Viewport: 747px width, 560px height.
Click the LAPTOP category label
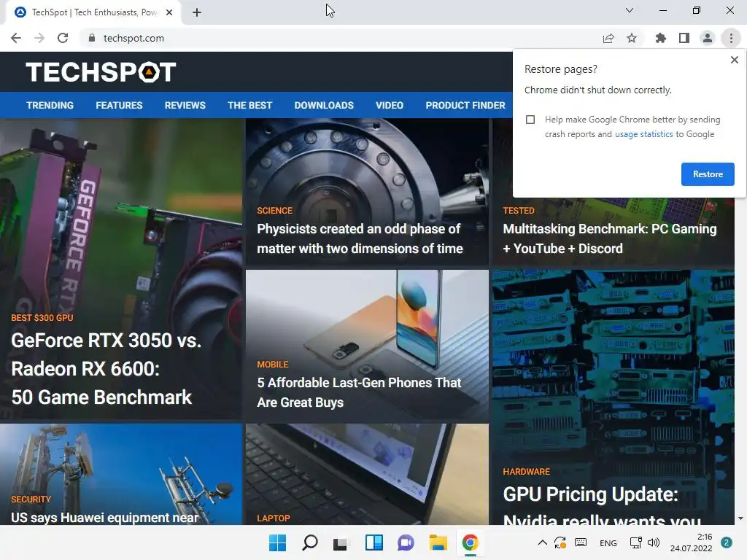point(274,518)
